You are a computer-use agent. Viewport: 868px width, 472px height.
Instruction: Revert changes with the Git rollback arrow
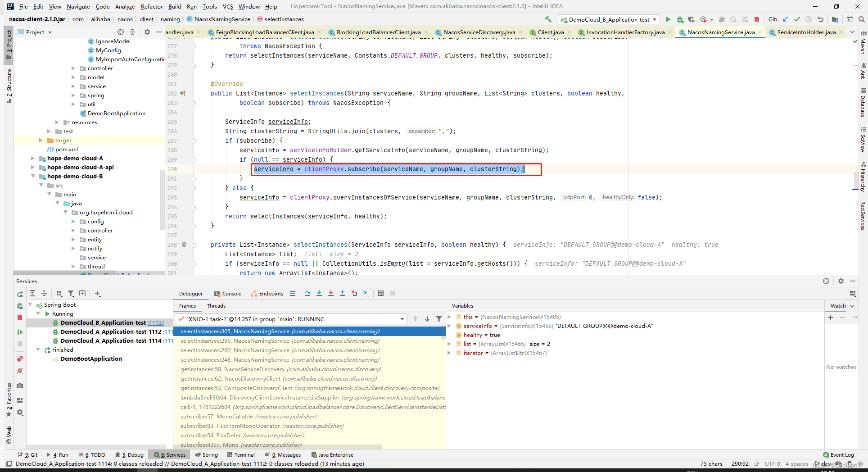coord(820,19)
